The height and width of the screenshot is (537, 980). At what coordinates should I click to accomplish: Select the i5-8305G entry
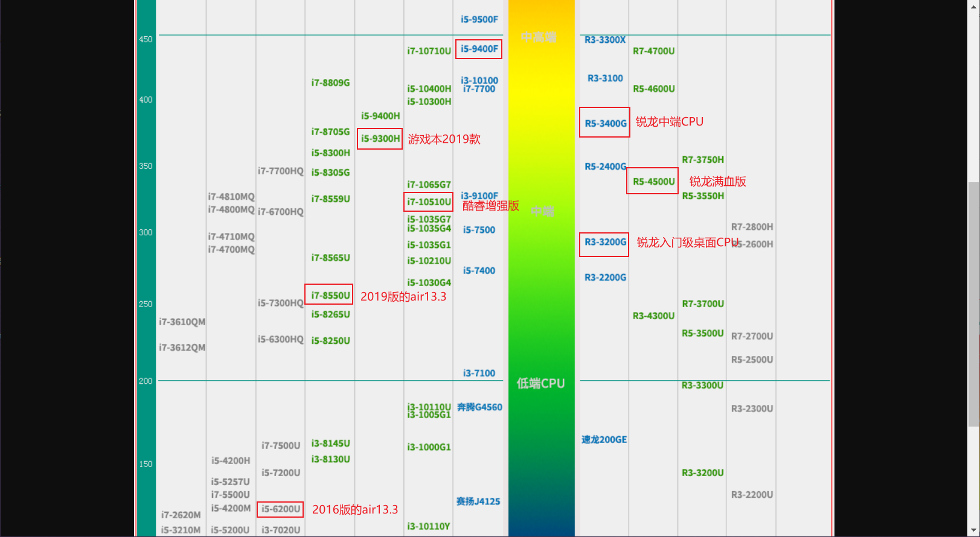click(330, 173)
